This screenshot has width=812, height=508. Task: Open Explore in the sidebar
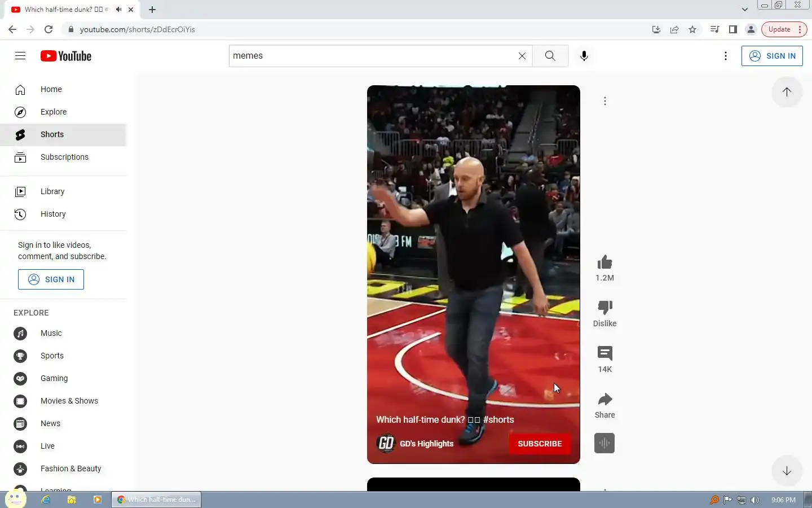(x=63, y=112)
